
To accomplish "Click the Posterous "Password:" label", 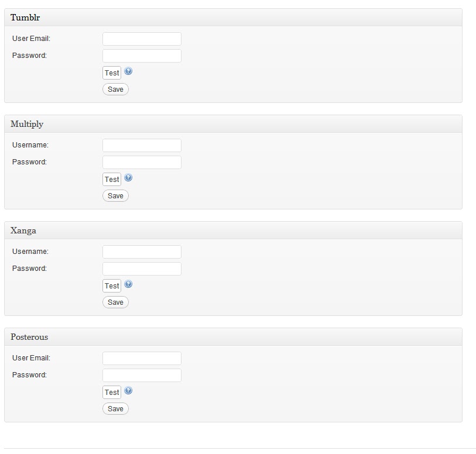I will pos(29,375).
